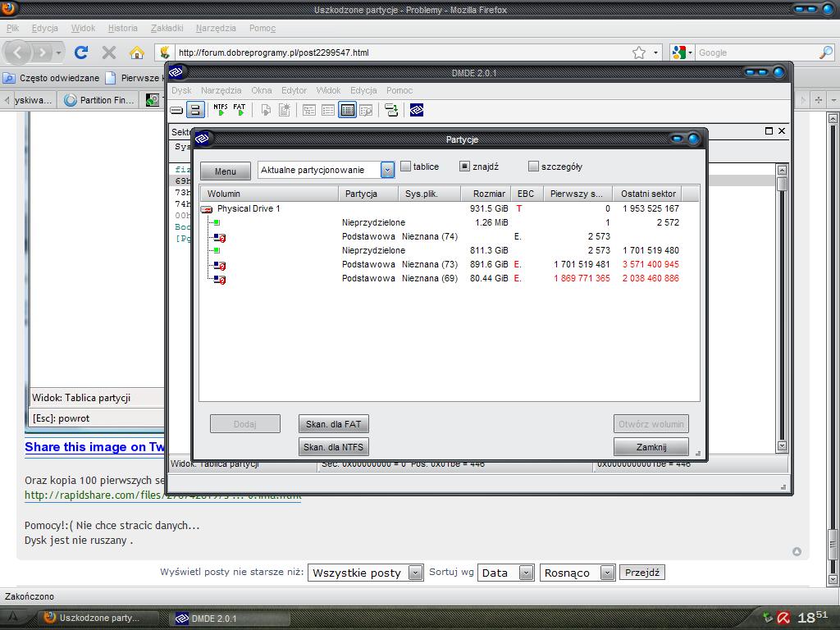Click green square icon in 811.3 GiB unallocated row
Viewport: 840px width, 630px height.
click(x=217, y=250)
